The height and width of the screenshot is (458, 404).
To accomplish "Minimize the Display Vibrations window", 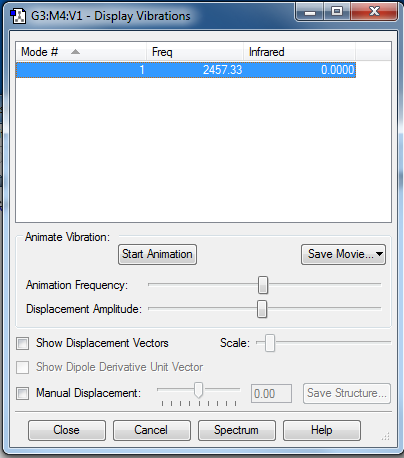I will pyautogui.click(x=310, y=13).
